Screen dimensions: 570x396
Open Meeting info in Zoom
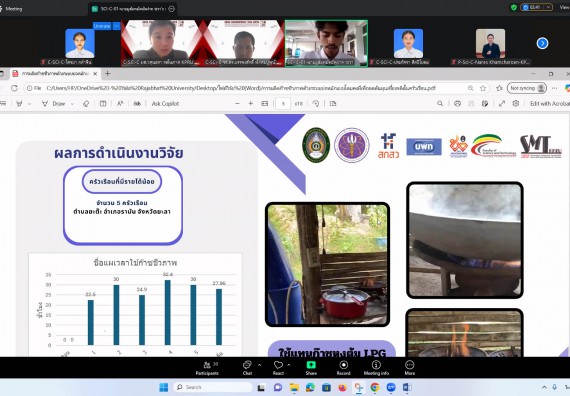tap(376, 368)
